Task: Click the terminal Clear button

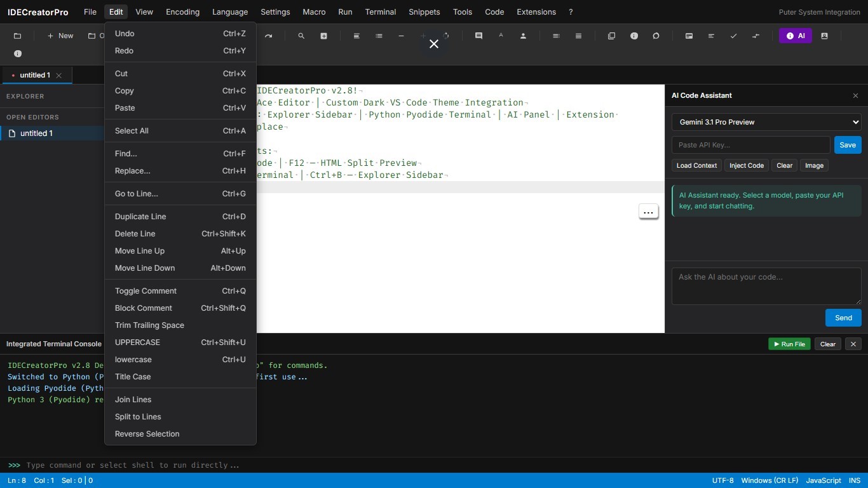Action: click(x=827, y=344)
